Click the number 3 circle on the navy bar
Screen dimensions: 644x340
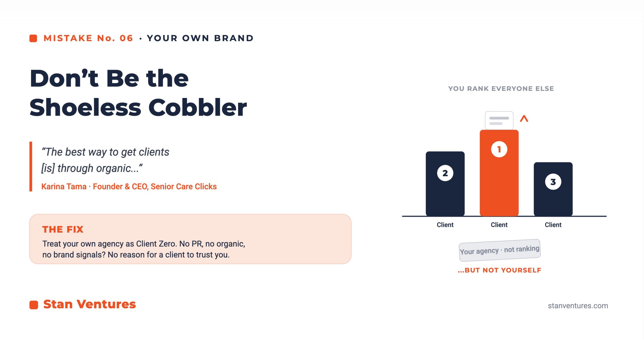pyautogui.click(x=553, y=182)
